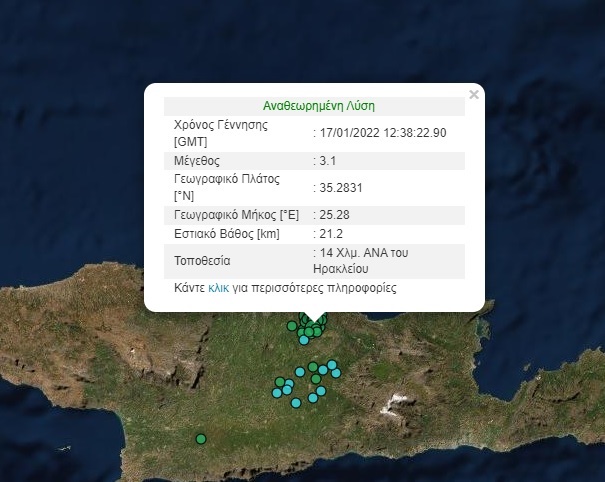Close the earthquake info popup
The image size is (605, 482).
(474, 94)
